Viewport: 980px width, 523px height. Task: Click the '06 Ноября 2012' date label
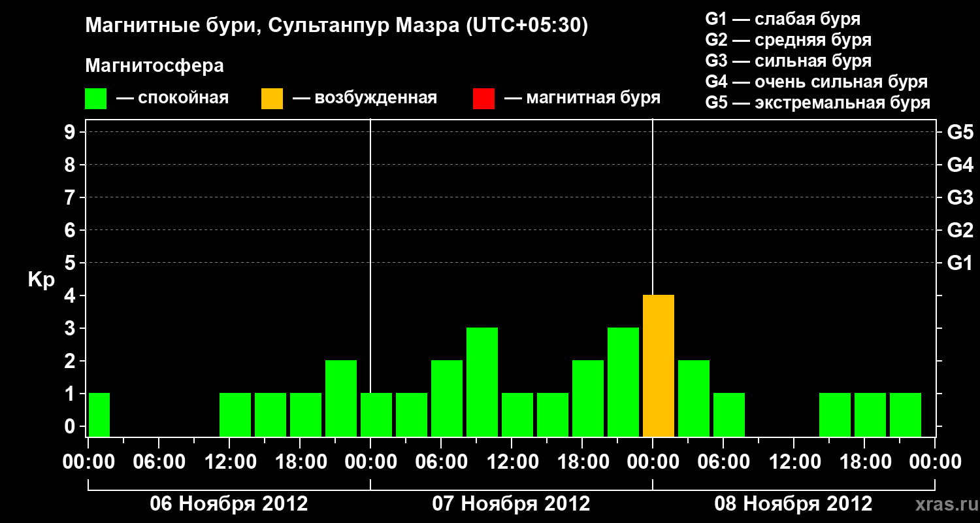point(229,504)
